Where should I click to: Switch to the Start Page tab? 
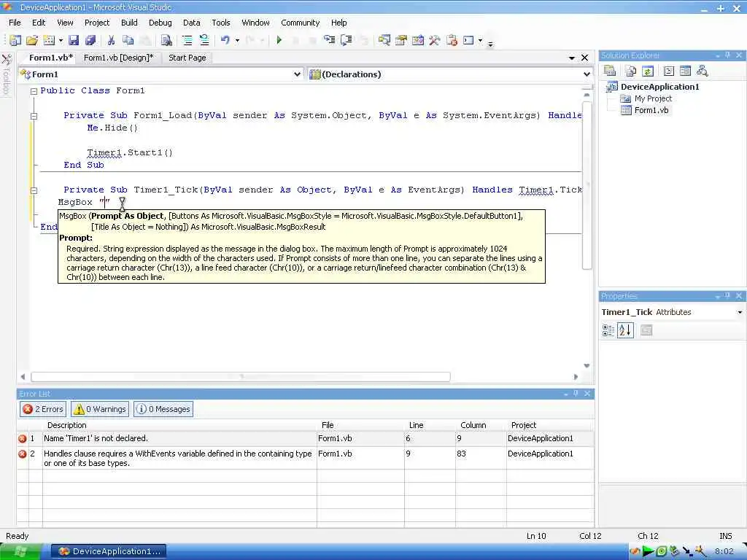pyautogui.click(x=187, y=58)
